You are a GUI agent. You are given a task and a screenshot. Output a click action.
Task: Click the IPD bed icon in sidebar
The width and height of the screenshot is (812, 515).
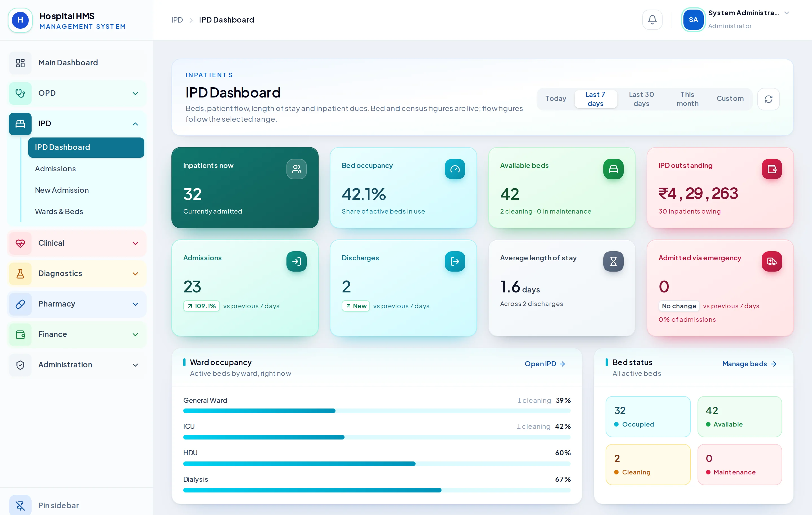pyautogui.click(x=20, y=124)
